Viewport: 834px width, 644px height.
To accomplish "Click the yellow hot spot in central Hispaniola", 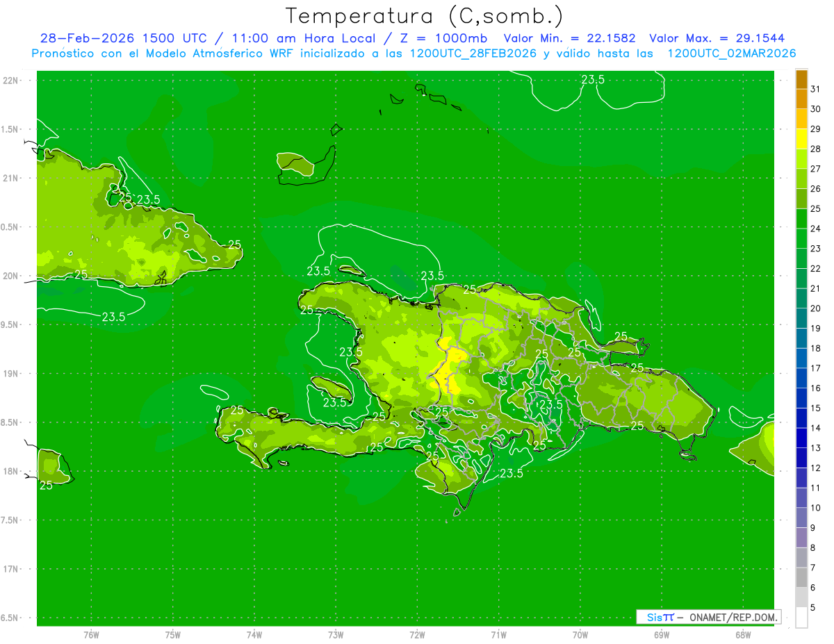I will tap(452, 368).
